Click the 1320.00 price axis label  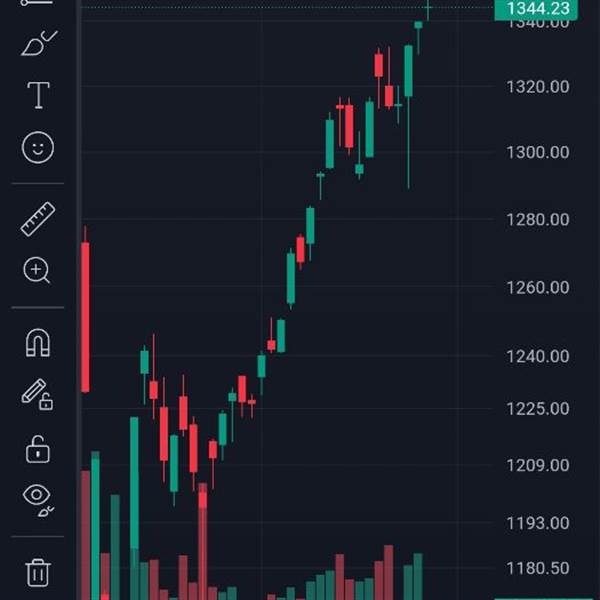538,87
